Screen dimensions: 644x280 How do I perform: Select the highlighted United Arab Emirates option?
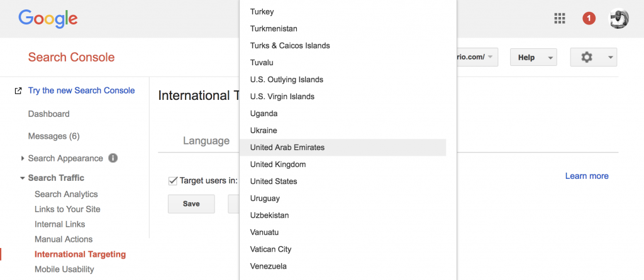(x=343, y=148)
